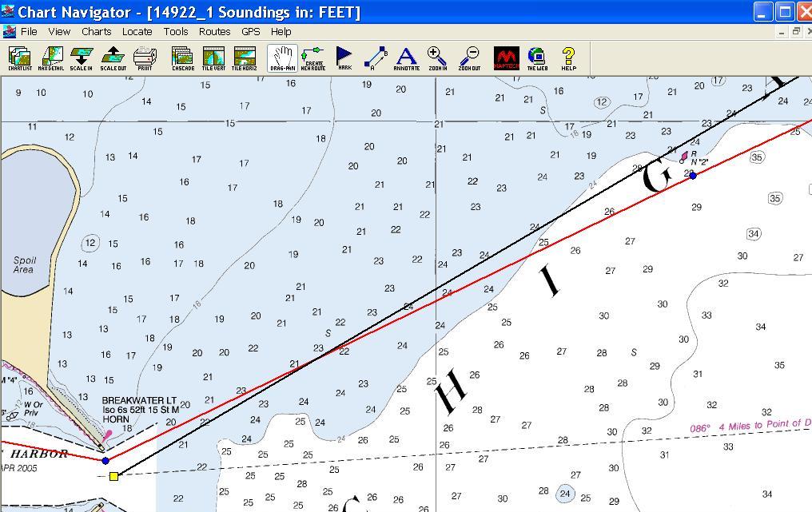This screenshot has height=512, width=812.
Task: Place a Mark with the flag tool
Action: click(x=344, y=58)
